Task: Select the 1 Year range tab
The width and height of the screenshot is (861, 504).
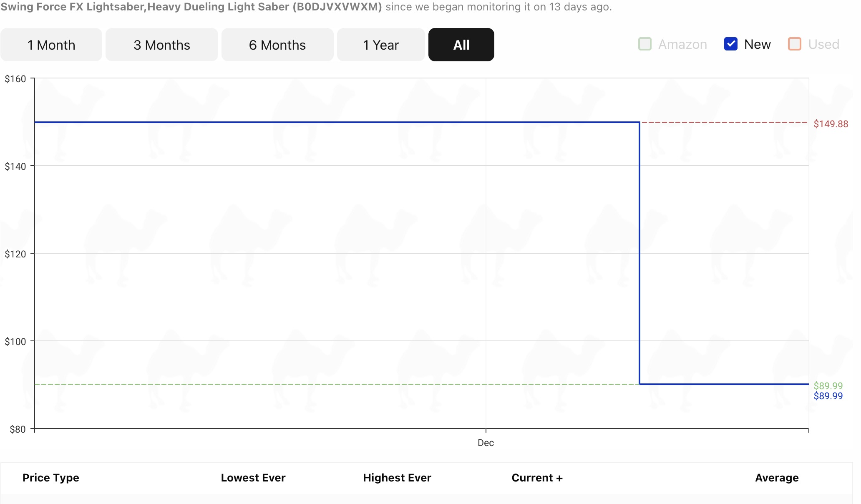Action: tap(381, 45)
